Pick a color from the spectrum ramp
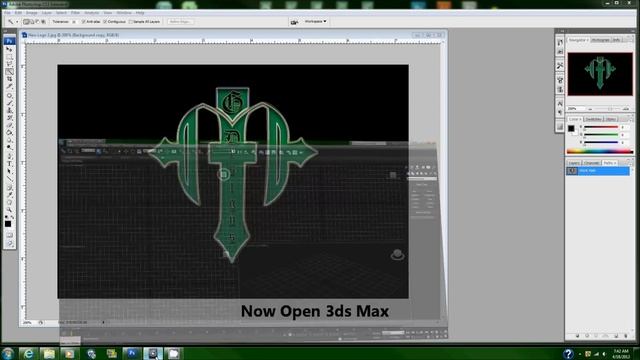 (x=600, y=151)
